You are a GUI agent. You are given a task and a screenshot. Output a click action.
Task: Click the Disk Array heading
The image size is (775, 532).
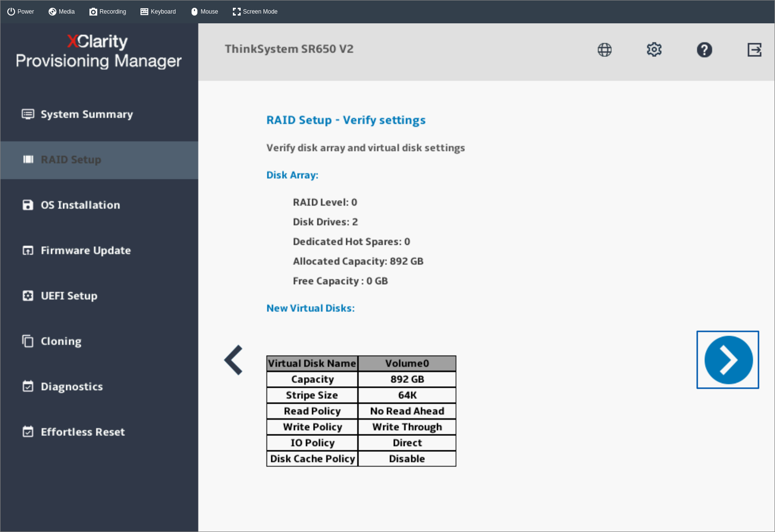[x=292, y=175]
